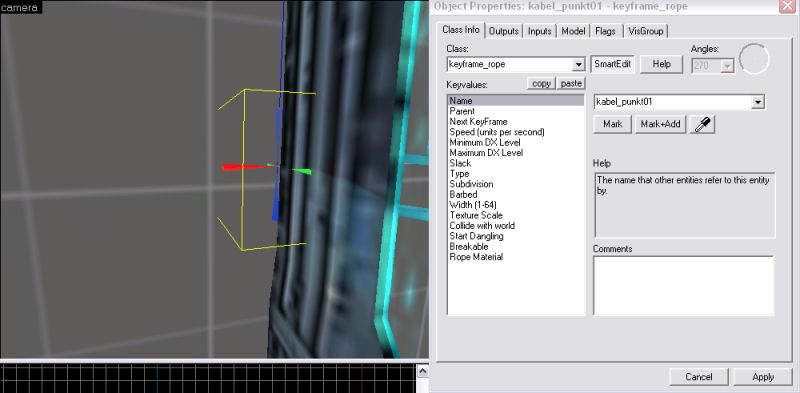
Task: Select the Barbed keyvalue
Action: (515, 194)
